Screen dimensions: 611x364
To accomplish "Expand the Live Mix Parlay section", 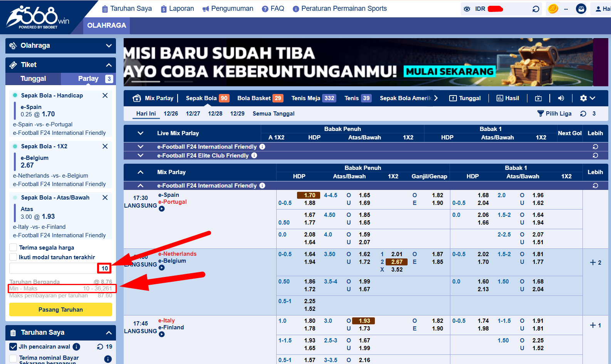I will [140, 133].
